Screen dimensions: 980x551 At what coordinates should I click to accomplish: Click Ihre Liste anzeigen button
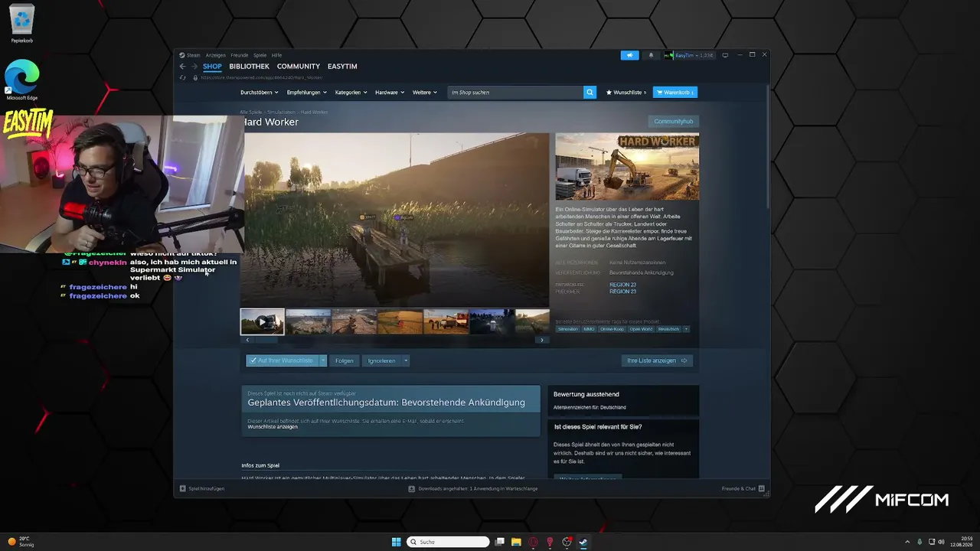657,360
